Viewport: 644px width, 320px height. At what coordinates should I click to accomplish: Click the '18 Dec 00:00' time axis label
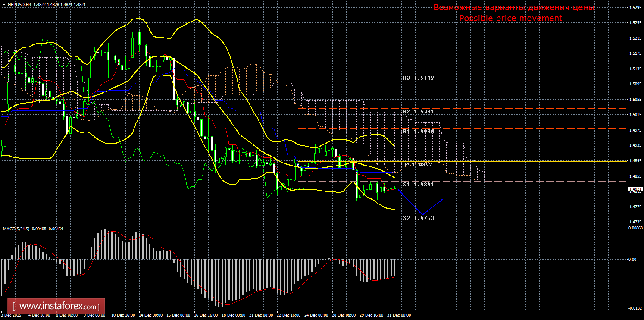tap(233, 315)
